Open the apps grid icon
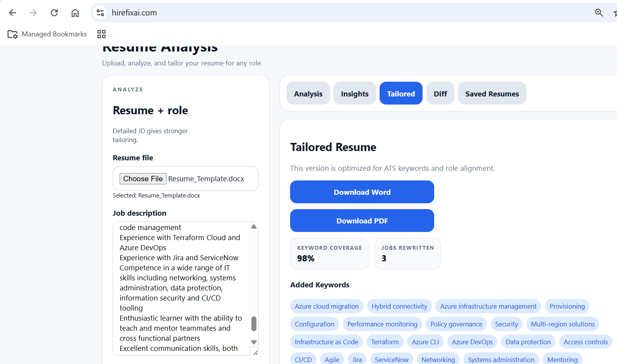 (x=101, y=34)
